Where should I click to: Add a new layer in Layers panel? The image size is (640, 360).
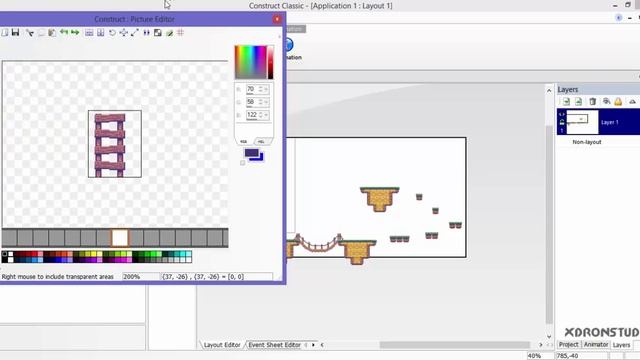pyautogui.click(x=566, y=102)
